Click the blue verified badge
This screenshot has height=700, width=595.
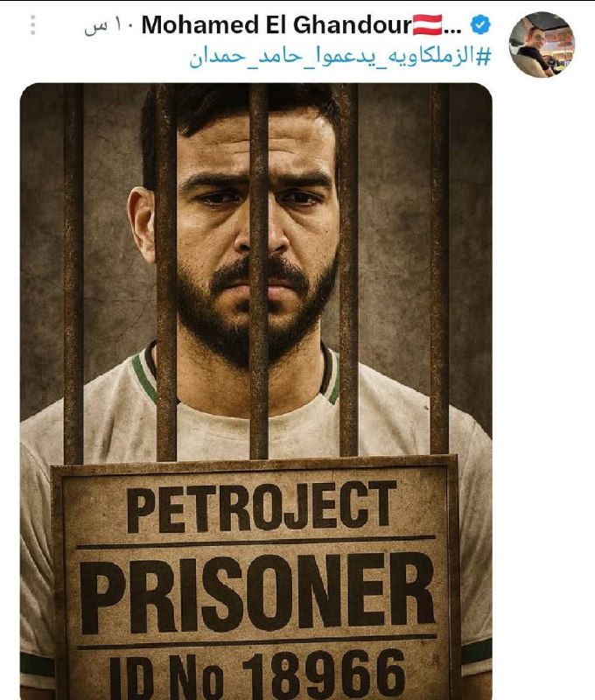click(x=480, y=25)
